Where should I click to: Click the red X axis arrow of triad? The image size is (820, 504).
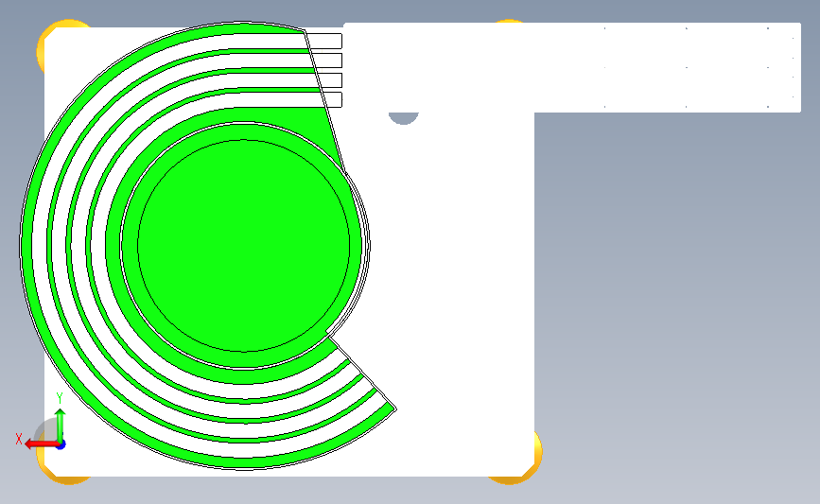(42, 444)
